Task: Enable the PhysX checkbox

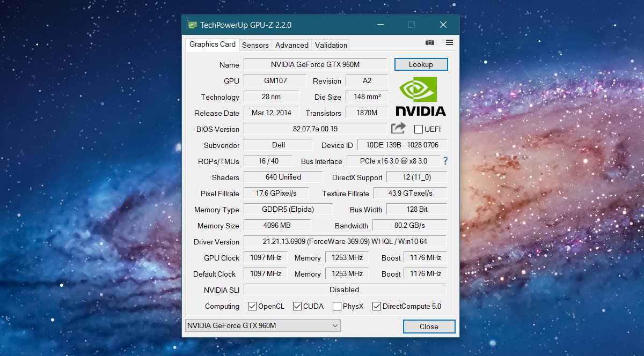Action: point(337,306)
